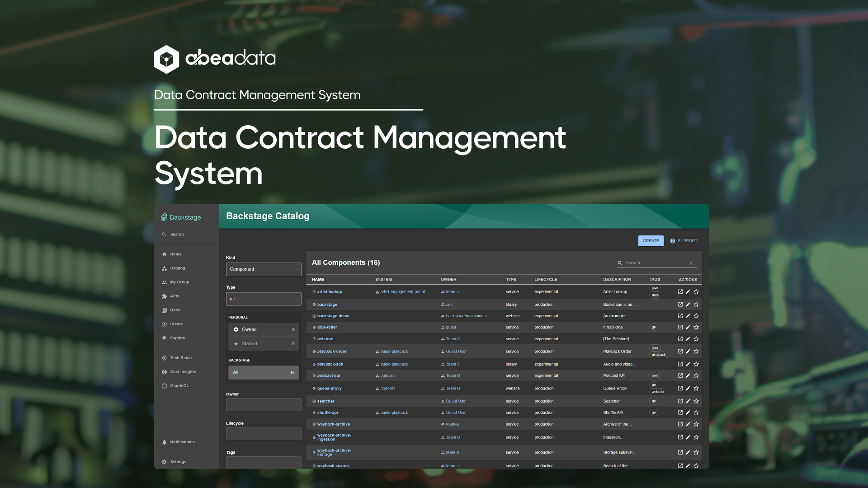Click the Notifications bell icon
Screen dimensions: 868x488
tap(165, 442)
